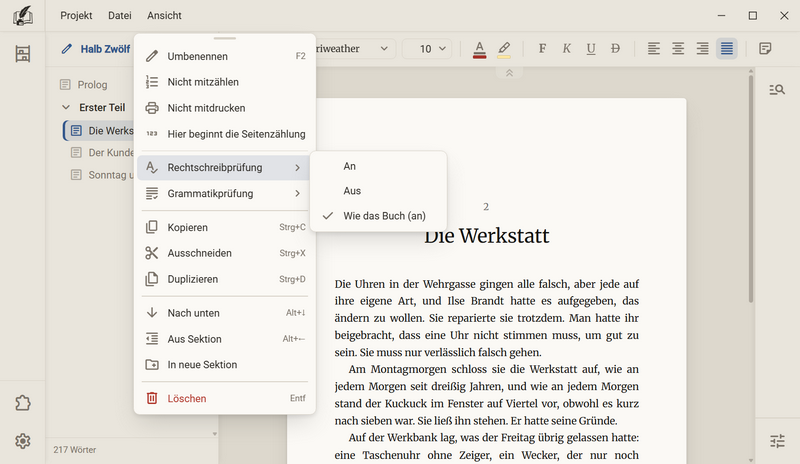Select the Prolog chapter in tree
The height and width of the screenshot is (464, 800).
point(92,85)
